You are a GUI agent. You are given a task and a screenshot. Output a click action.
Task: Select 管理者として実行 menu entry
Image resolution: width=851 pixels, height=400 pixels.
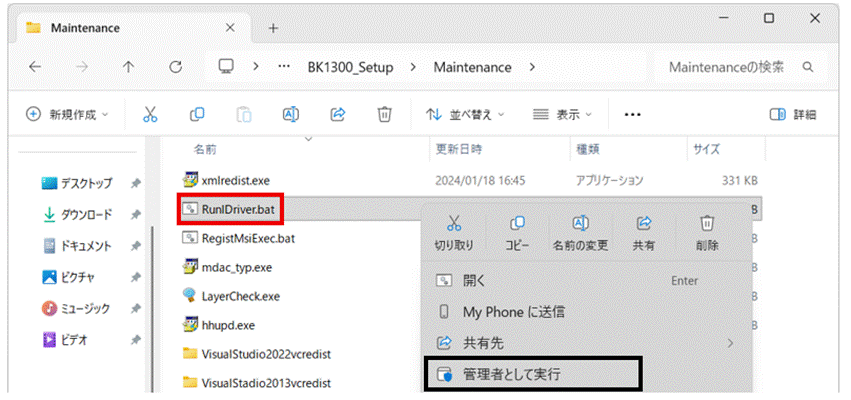[x=534, y=374]
